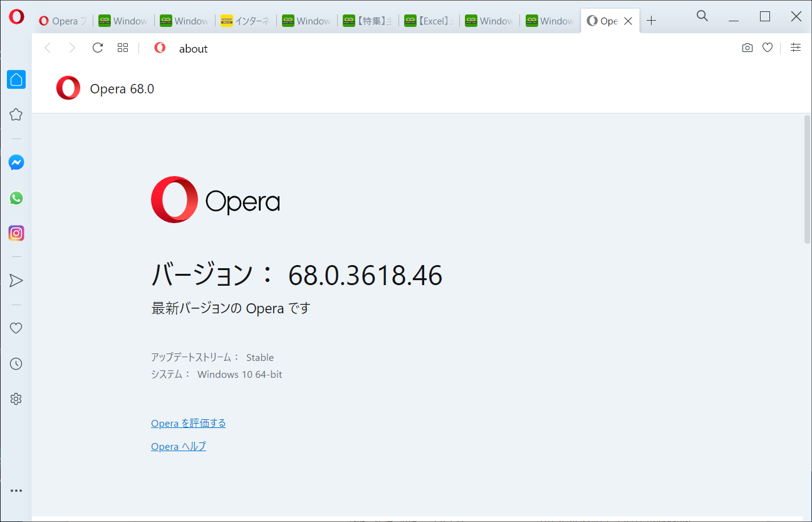
Task: Open WhatsApp from the sidebar
Action: [x=16, y=198]
